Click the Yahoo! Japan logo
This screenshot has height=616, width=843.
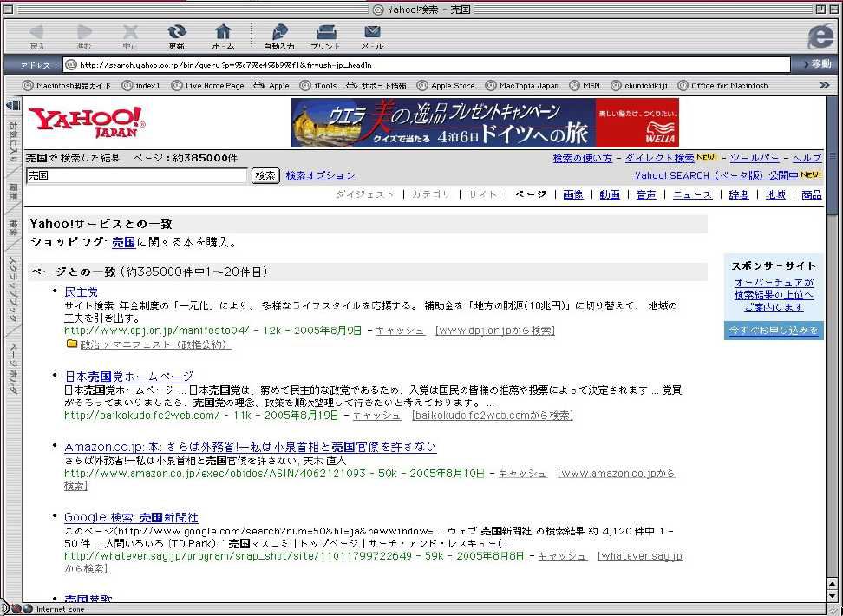pyautogui.click(x=86, y=122)
